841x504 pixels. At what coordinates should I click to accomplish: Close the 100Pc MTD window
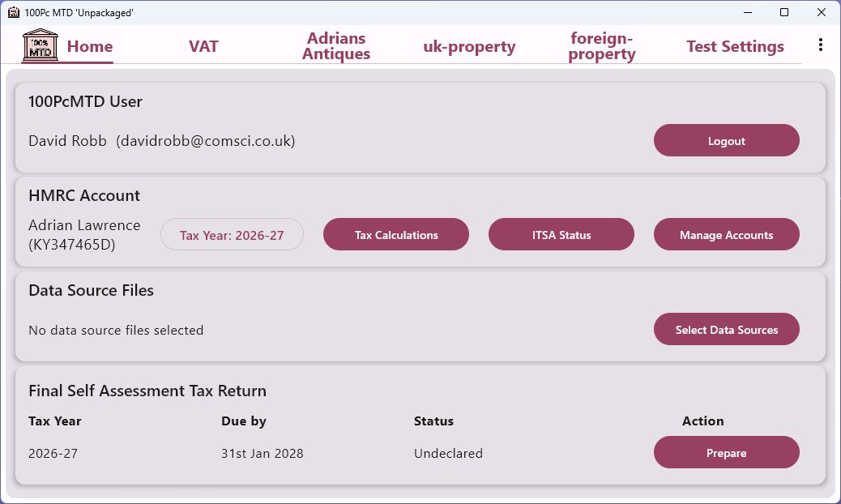pos(822,12)
